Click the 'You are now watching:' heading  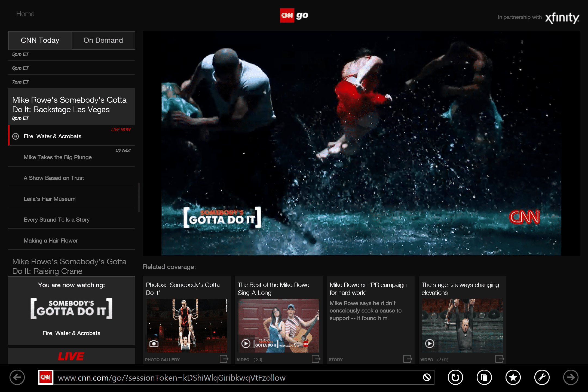pos(71,285)
